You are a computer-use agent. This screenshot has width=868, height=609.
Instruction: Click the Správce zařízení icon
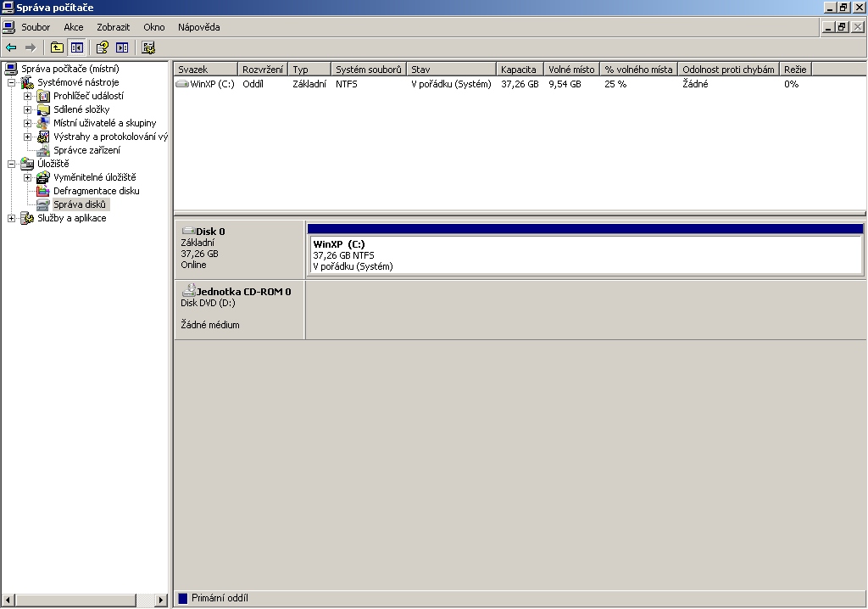pos(43,150)
